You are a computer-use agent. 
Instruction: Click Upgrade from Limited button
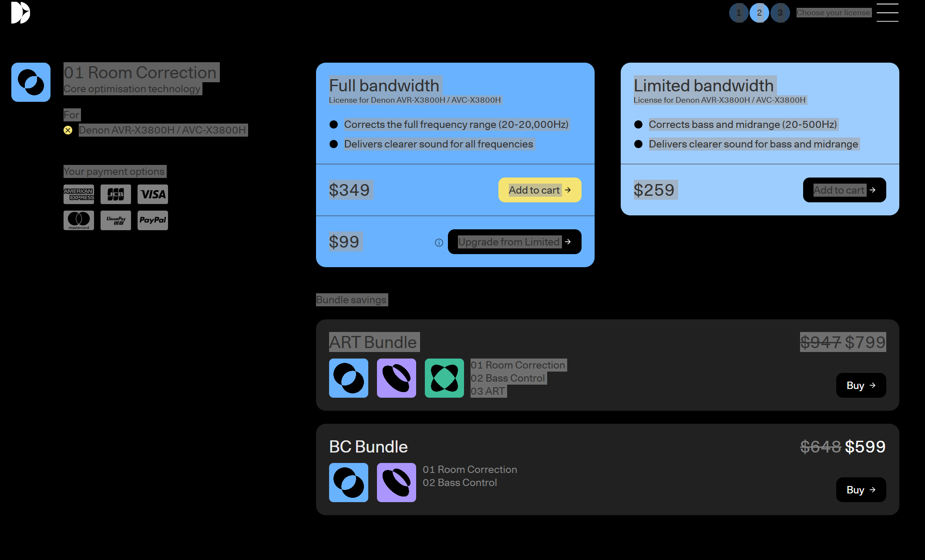[515, 241]
